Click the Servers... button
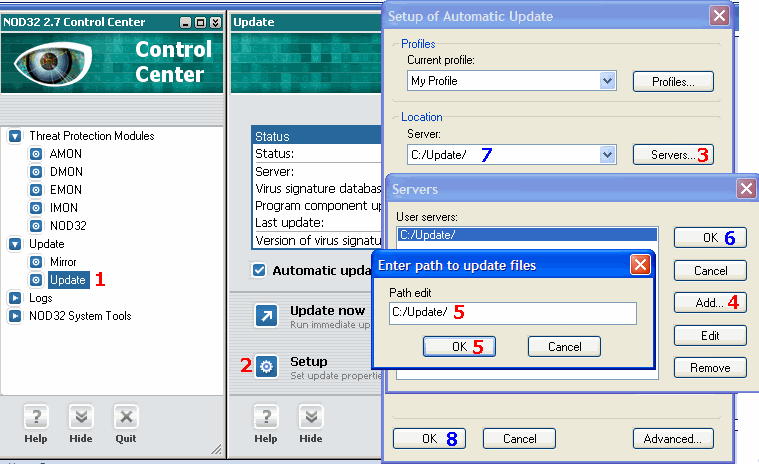759x464 pixels. tap(673, 155)
